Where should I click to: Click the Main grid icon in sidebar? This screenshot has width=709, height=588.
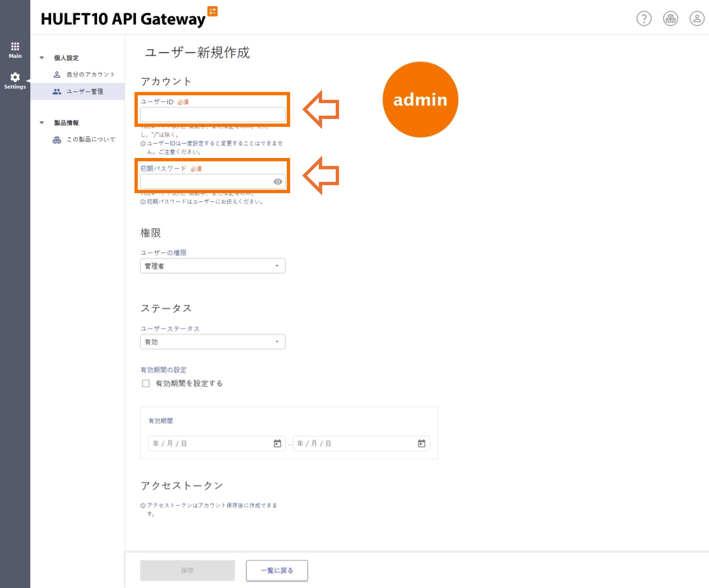(15, 47)
